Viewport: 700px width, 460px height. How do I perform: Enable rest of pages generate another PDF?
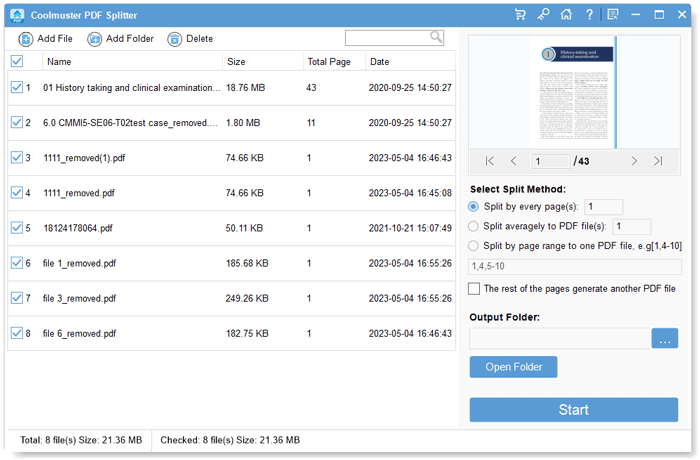474,289
